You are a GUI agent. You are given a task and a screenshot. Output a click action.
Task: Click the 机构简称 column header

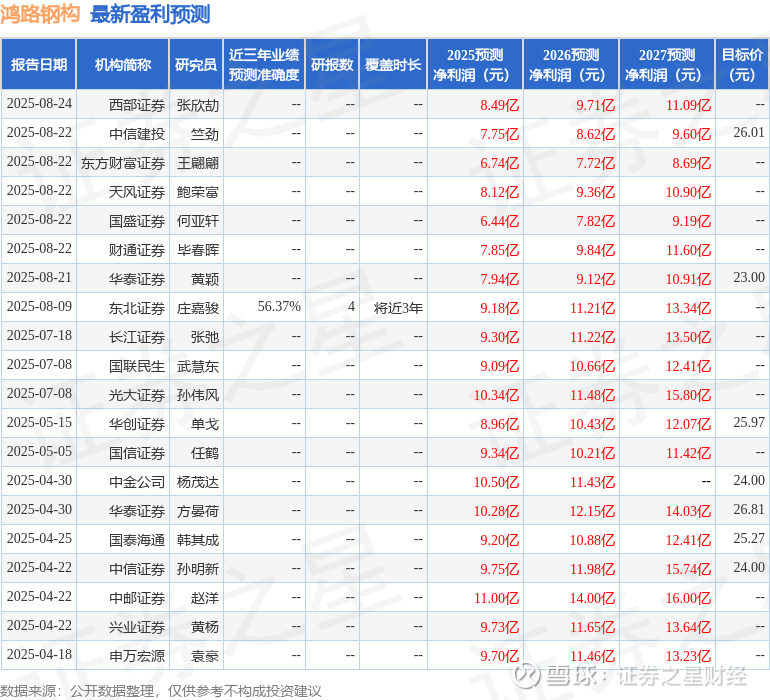(123, 65)
